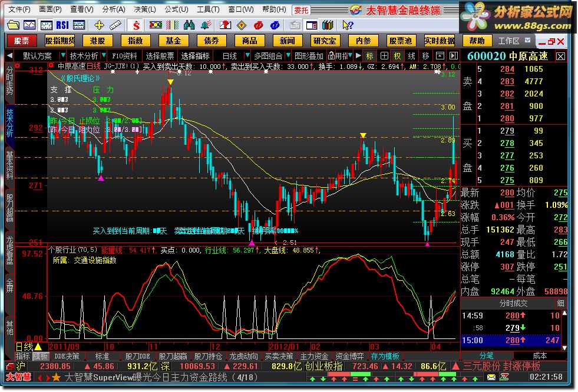Click the red circular phi icon

pyautogui.click(x=258, y=25)
